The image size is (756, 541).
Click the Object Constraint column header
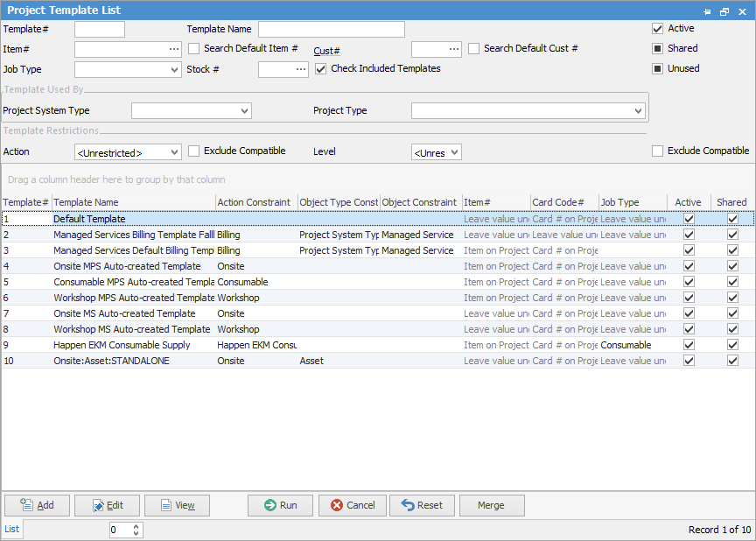(x=420, y=202)
